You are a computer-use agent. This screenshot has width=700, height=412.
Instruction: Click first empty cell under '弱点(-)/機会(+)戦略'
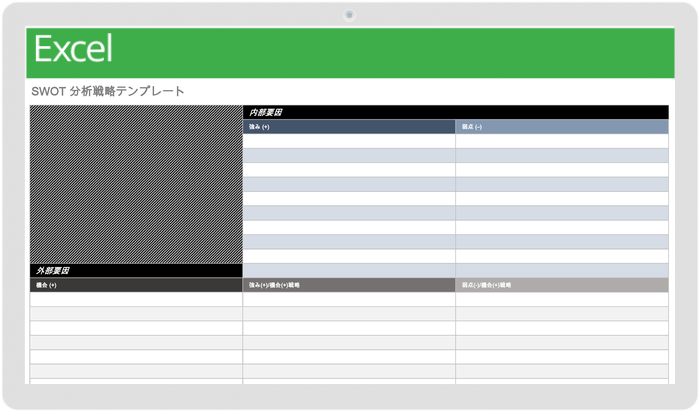coord(562,299)
